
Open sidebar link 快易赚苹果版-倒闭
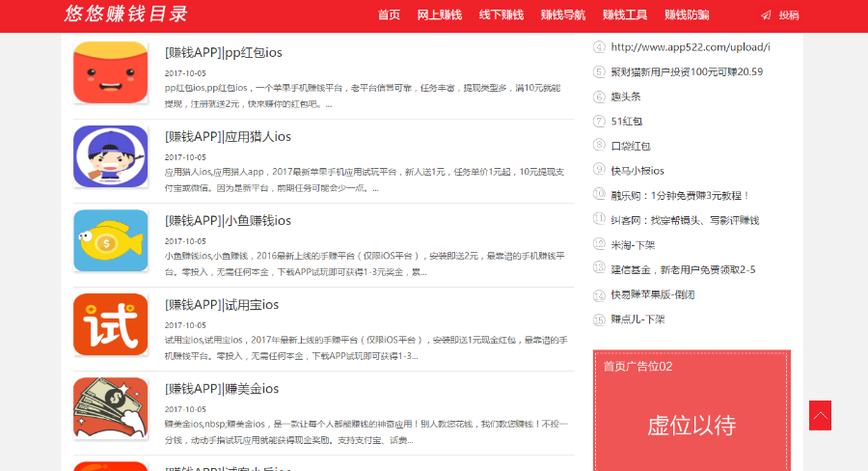click(653, 294)
